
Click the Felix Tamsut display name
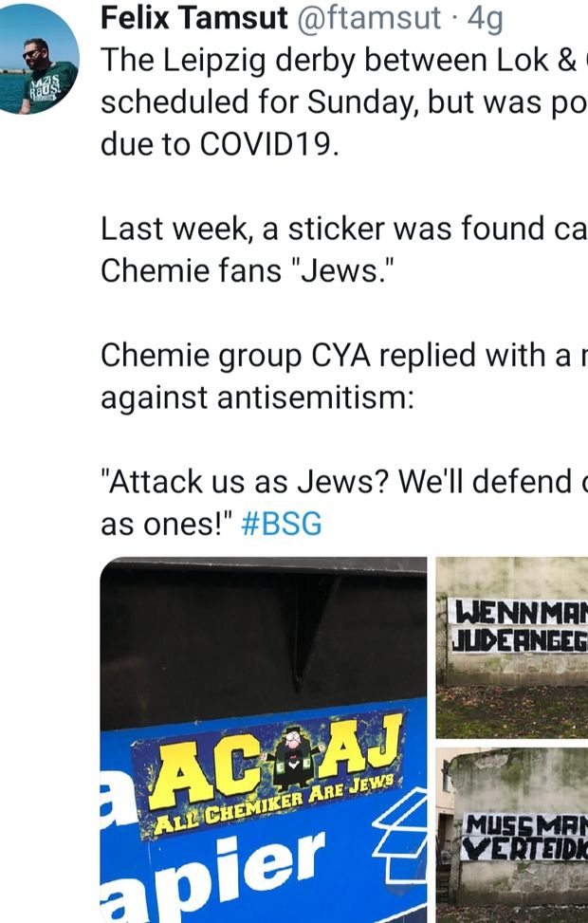(x=194, y=17)
